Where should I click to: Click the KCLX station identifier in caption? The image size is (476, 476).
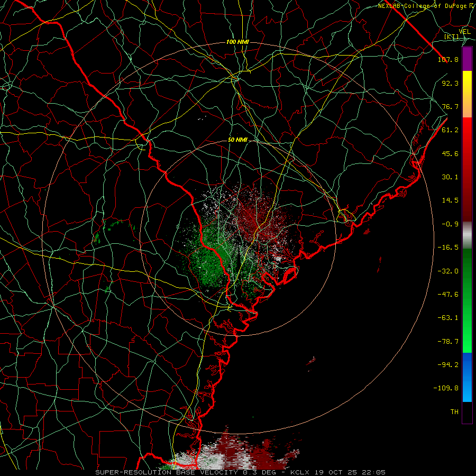pyautogui.click(x=300, y=472)
